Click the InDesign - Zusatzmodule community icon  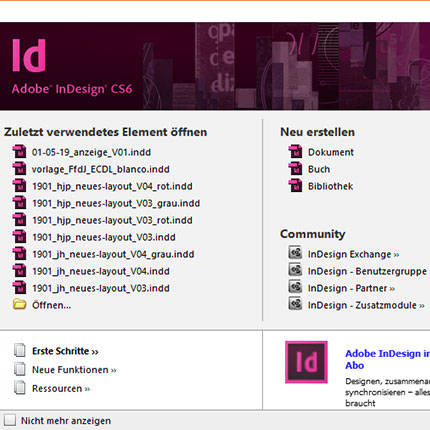295,304
